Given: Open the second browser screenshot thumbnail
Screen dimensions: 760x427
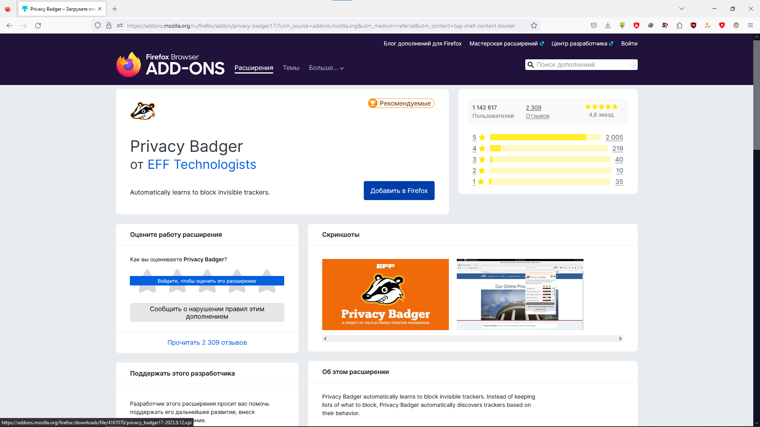Looking at the screenshot, I should pos(520,294).
